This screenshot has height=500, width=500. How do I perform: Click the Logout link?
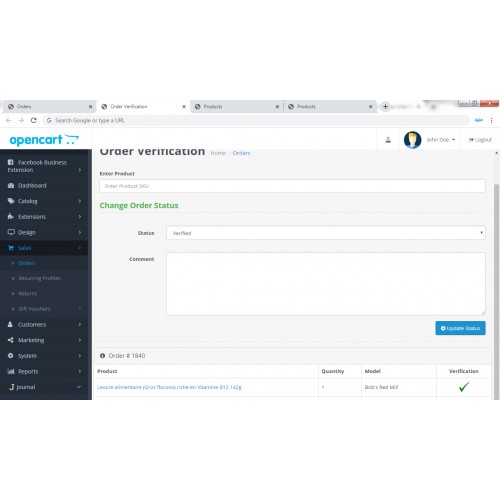(480, 140)
